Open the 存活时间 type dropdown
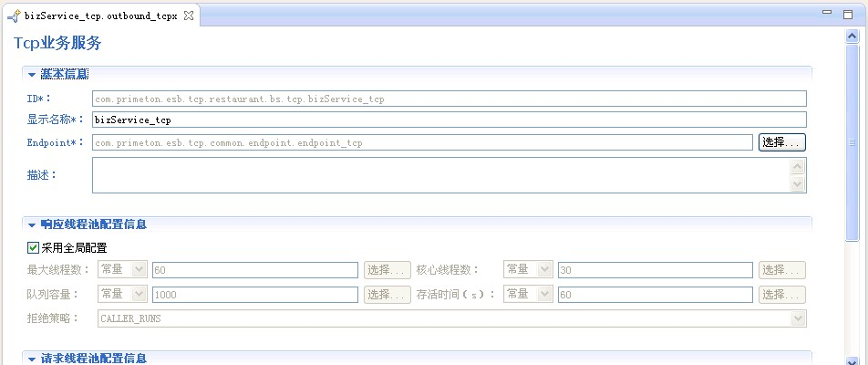Screen dimensions: 868x365 click(544, 295)
